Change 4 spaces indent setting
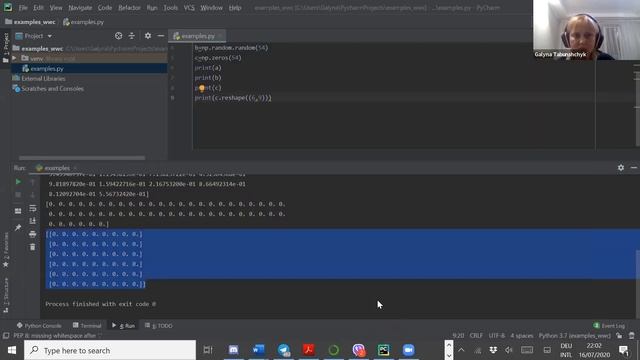Viewport: 640px width, 360px height. [x=522, y=336]
